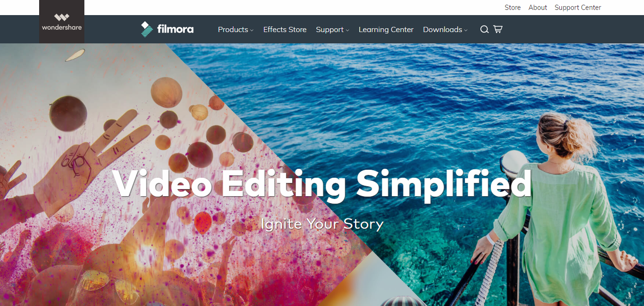Click the search magnifier icon
The image size is (644, 306).
click(x=484, y=29)
